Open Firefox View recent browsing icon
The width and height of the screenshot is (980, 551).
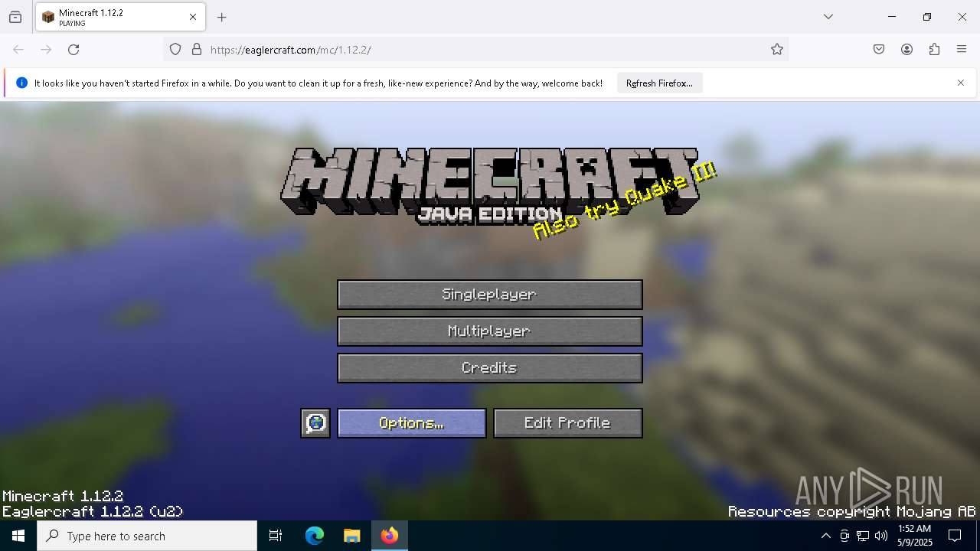pyautogui.click(x=15, y=17)
